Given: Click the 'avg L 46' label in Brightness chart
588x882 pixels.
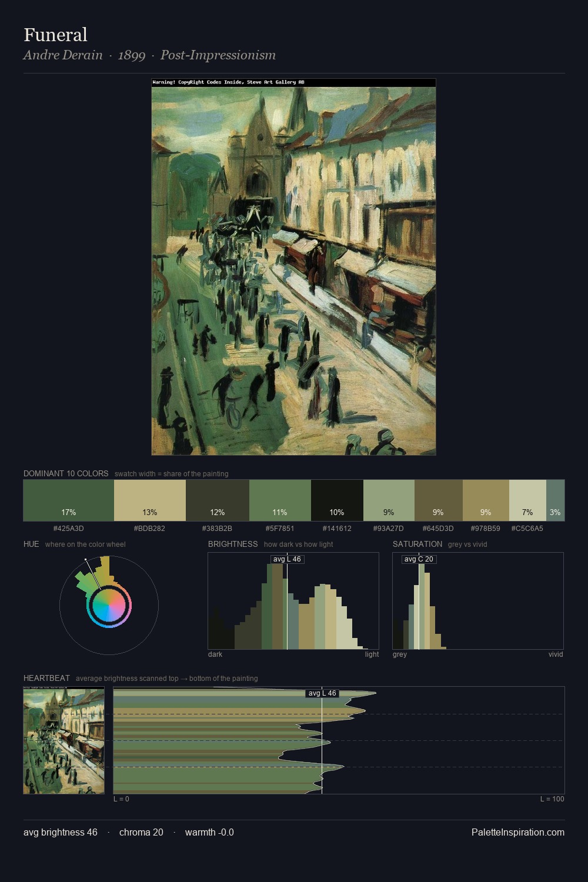Looking at the screenshot, I should [287, 559].
